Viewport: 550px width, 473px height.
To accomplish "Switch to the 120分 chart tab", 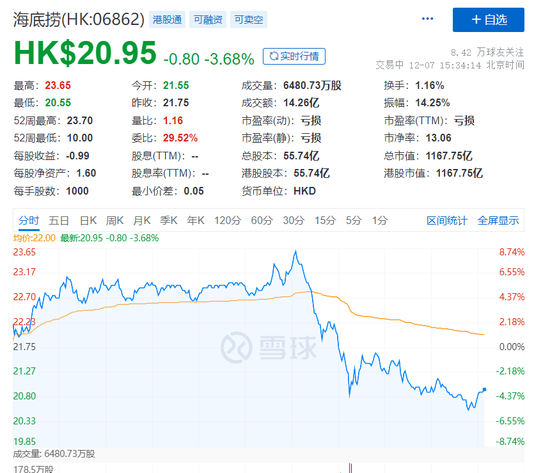I will 228,221.
